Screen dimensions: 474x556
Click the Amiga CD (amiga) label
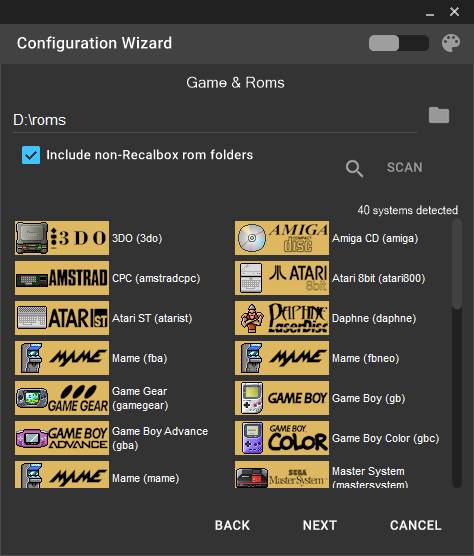(x=375, y=238)
